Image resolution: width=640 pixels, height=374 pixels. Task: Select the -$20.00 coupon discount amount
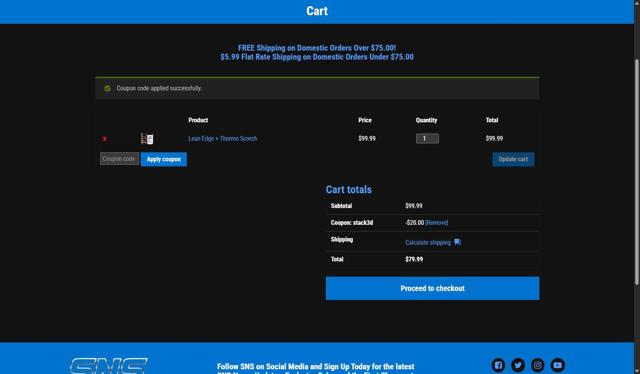pos(415,223)
